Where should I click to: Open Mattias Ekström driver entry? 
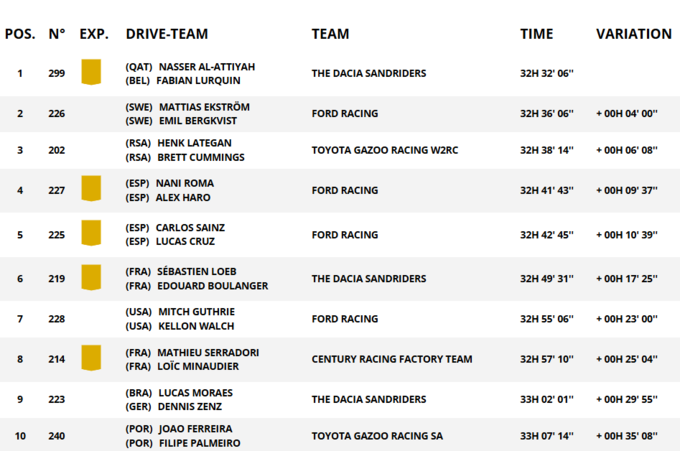(203, 107)
